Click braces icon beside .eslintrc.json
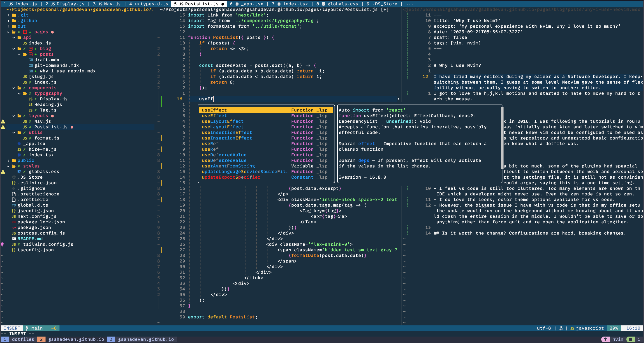The width and height of the screenshot is (644, 343). point(14,183)
